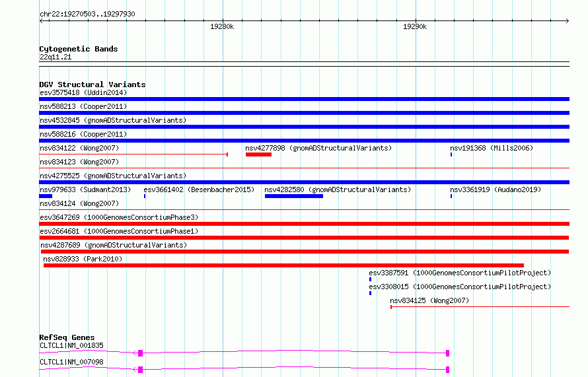Click the blue bar of esv3575418
The height and width of the screenshot is (377, 588).
(304, 99)
